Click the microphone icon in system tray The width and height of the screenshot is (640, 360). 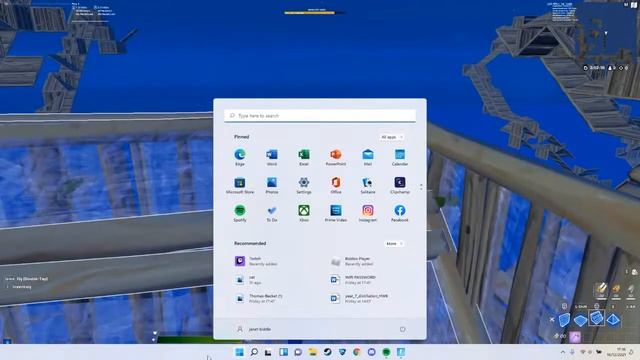572,352
